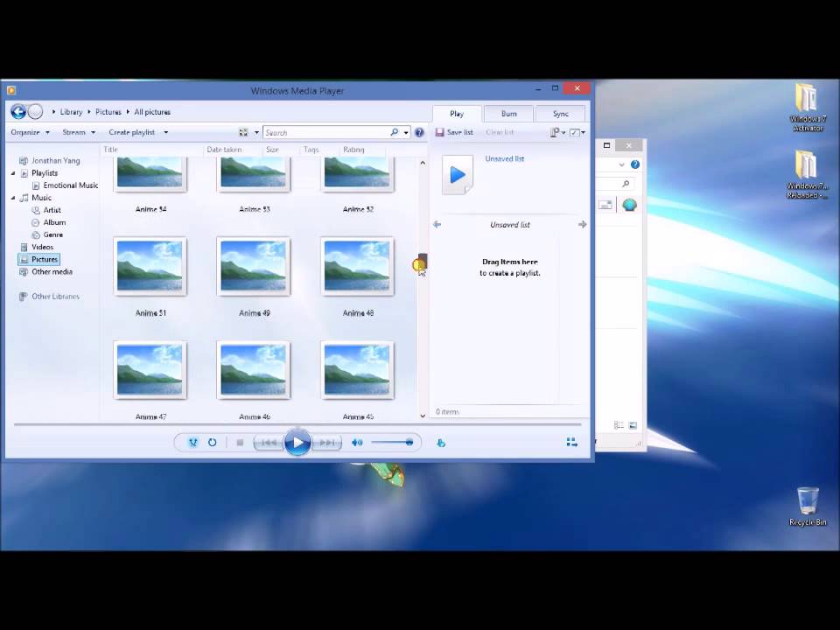This screenshot has width=840, height=630.
Task: Switch to Now Playing mode
Action: click(x=572, y=442)
